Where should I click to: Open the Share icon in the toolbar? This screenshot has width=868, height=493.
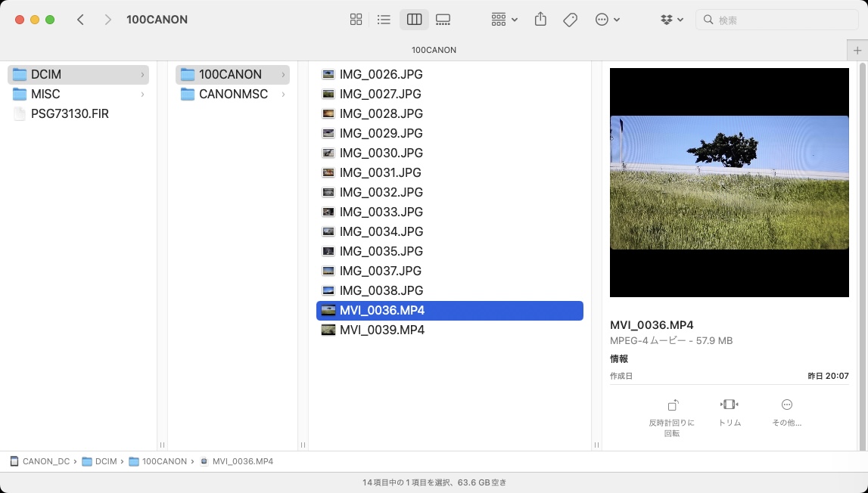pyautogui.click(x=540, y=19)
